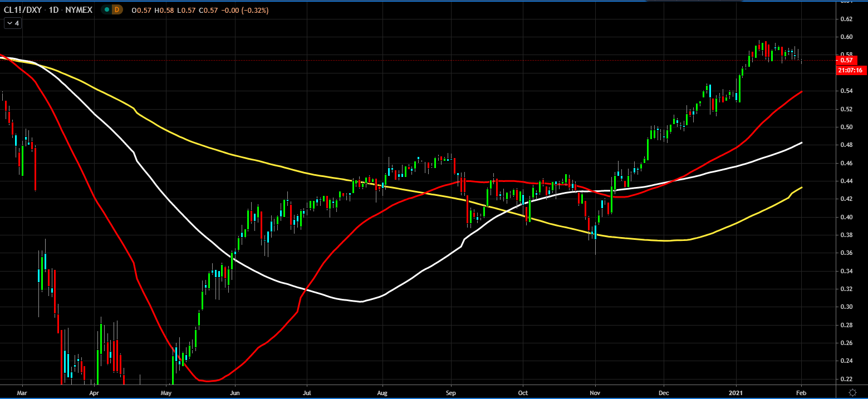Click the H0.58 high value
868x399 pixels.
pyautogui.click(x=164, y=10)
